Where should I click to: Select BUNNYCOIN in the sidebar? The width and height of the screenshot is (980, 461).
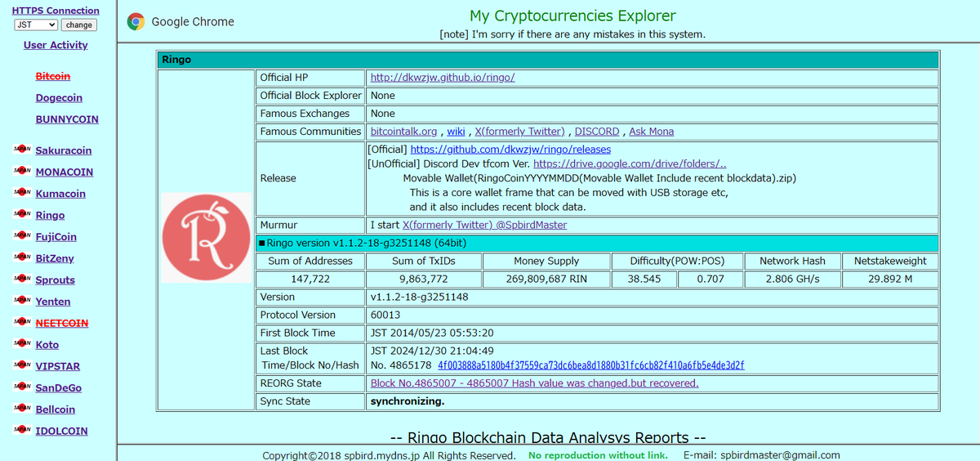point(67,119)
